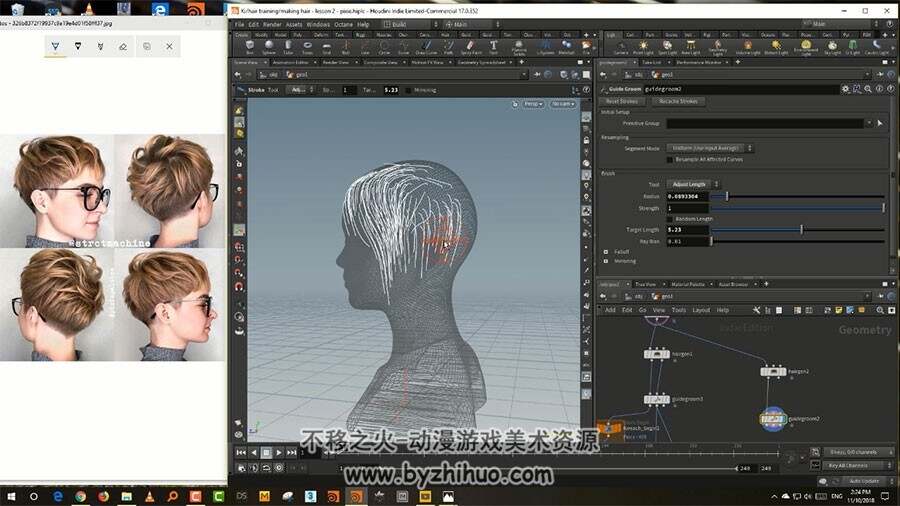The width and height of the screenshot is (900, 506).
Task: Open network editor Layout menu
Action: click(x=701, y=310)
